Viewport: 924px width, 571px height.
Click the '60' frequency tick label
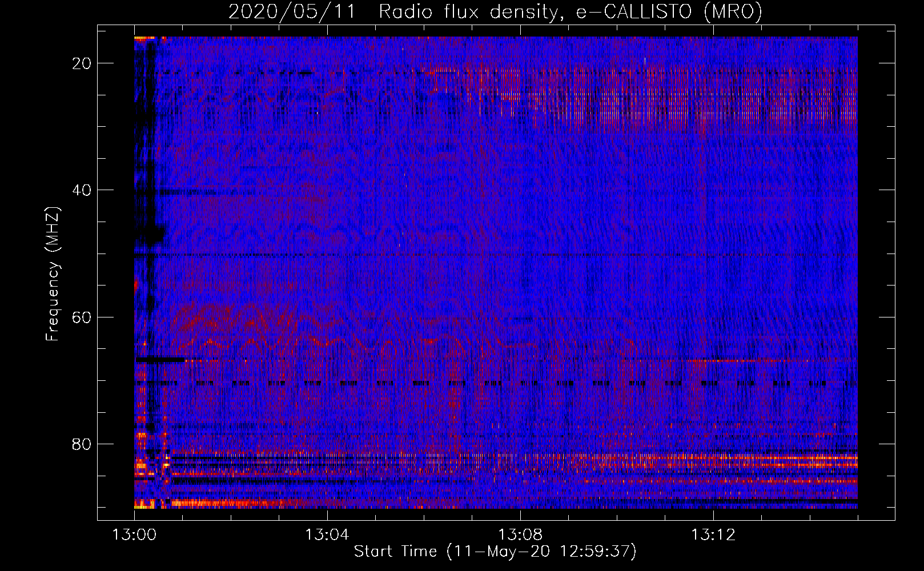point(82,317)
